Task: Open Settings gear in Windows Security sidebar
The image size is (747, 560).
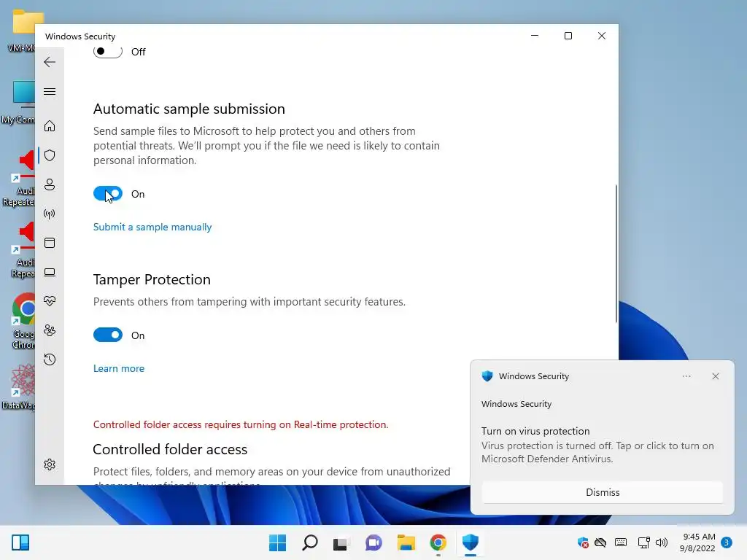Action: (x=50, y=464)
